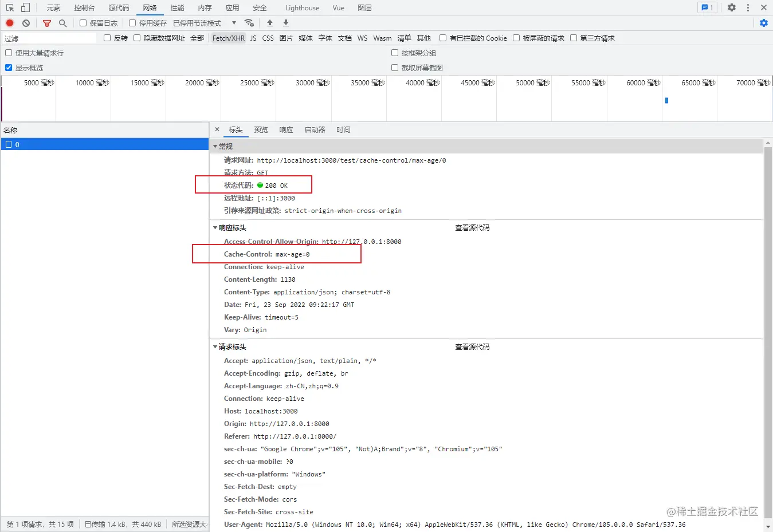Clear the network log icon

26,23
